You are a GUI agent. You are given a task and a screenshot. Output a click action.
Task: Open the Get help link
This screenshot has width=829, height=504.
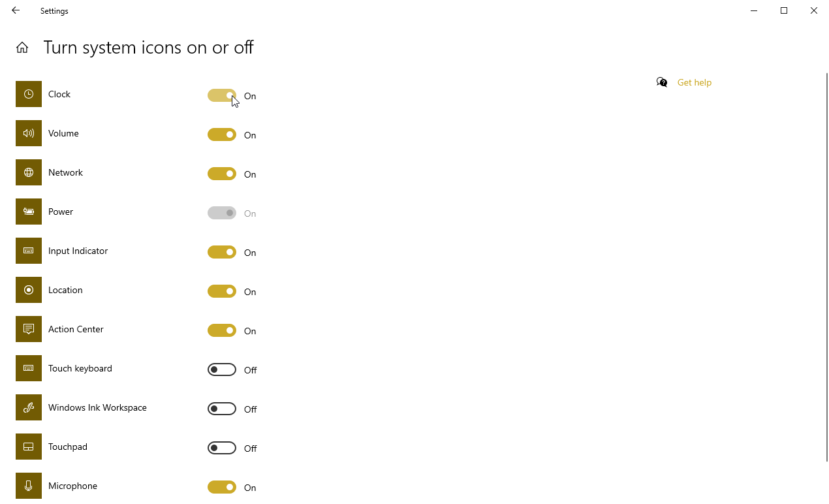pyautogui.click(x=695, y=82)
